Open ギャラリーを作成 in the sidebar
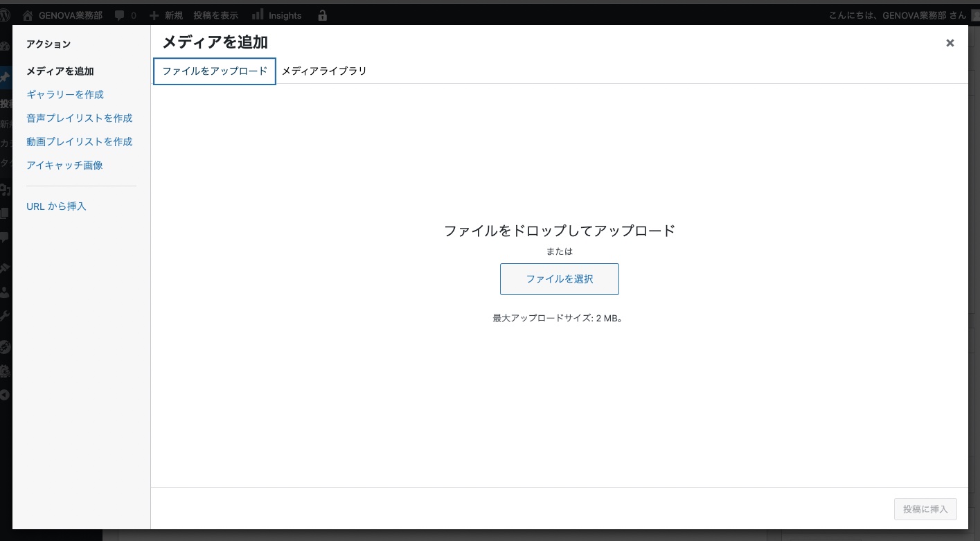The height and width of the screenshot is (541, 980). pos(65,94)
